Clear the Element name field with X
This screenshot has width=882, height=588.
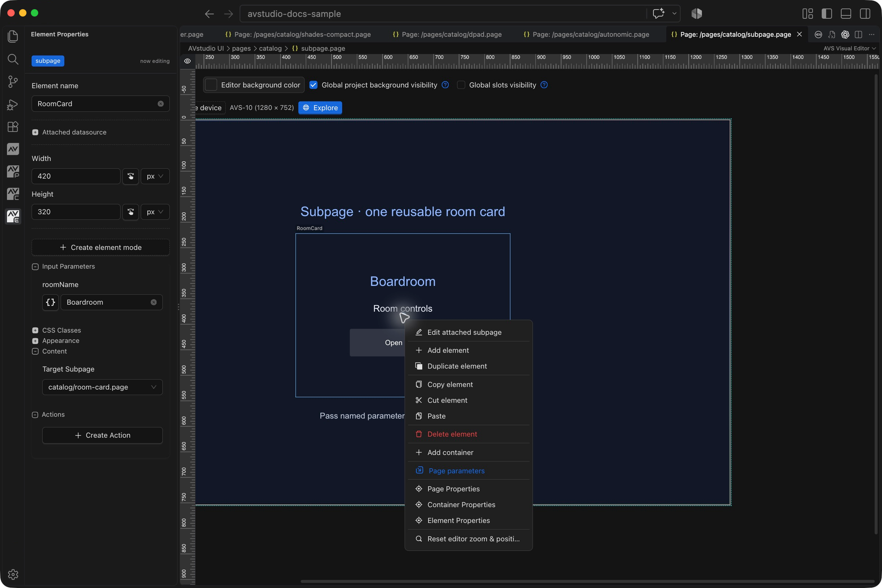[161, 104]
